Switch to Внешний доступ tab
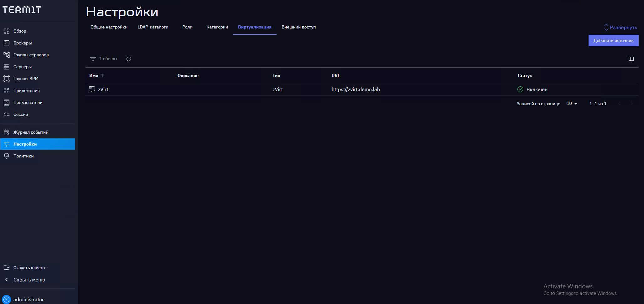 click(299, 27)
